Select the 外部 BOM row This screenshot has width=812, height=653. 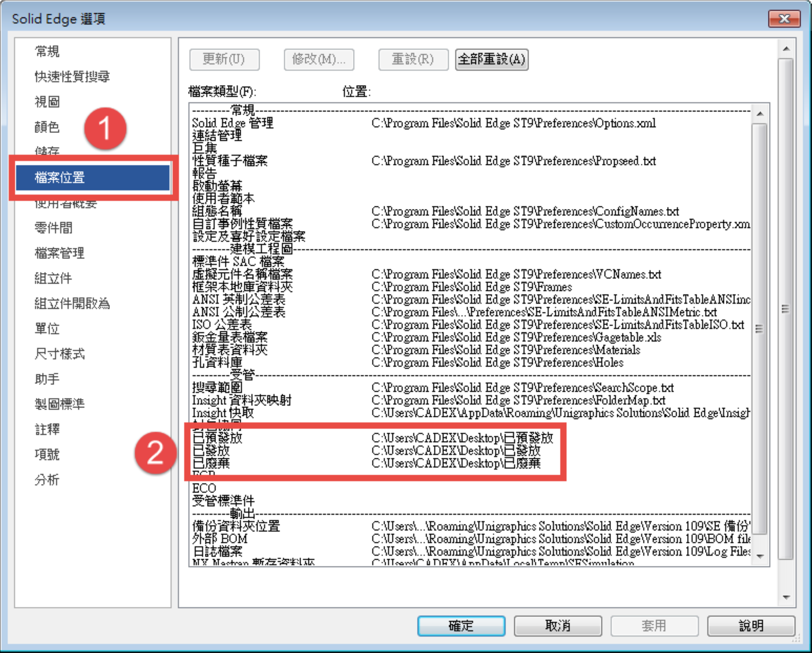[x=471, y=539]
